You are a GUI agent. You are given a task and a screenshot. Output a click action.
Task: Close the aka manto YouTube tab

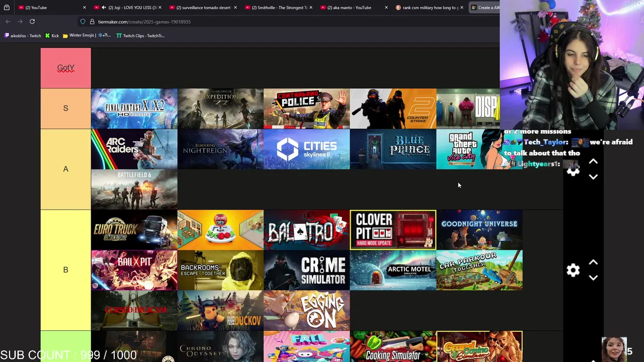pos(386,8)
